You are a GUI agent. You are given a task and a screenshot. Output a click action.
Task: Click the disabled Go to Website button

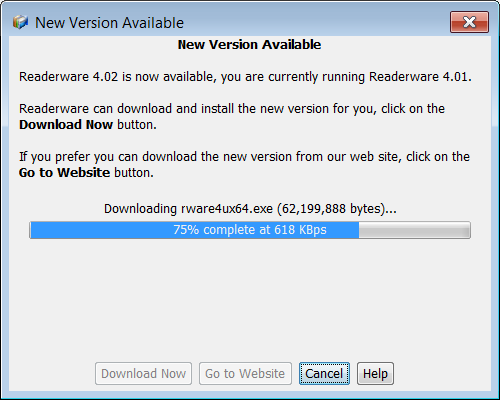[x=245, y=374]
